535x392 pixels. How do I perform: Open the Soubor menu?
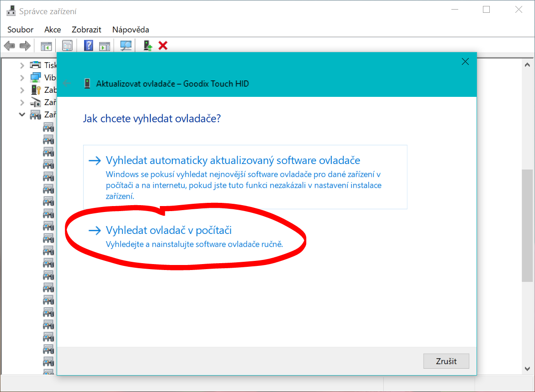21,30
